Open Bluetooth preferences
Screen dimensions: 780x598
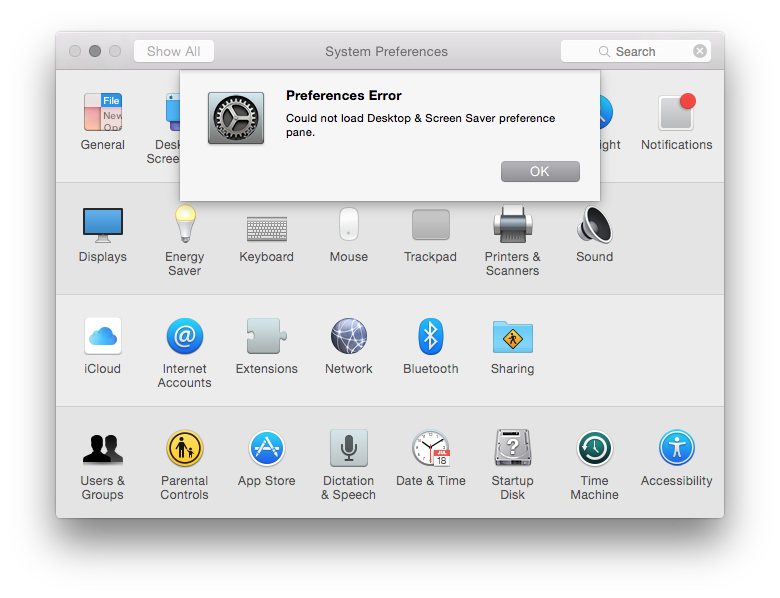tap(431, 336)
